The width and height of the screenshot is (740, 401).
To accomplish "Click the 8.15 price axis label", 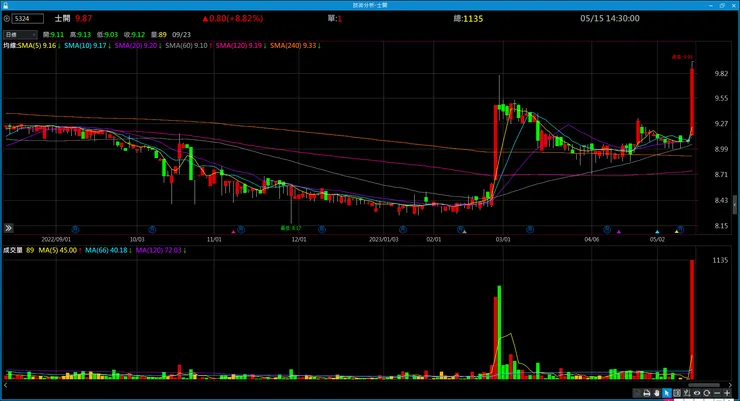I will point(721,226).
